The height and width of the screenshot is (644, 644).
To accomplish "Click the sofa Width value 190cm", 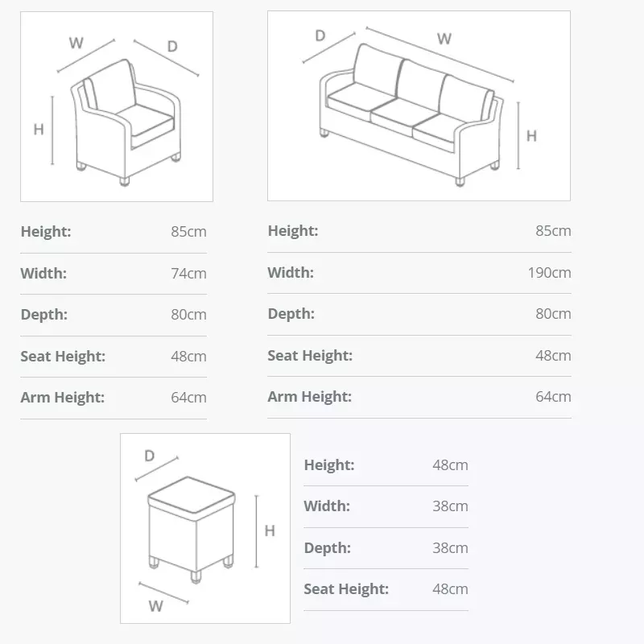I will click(x=549, y=273).
